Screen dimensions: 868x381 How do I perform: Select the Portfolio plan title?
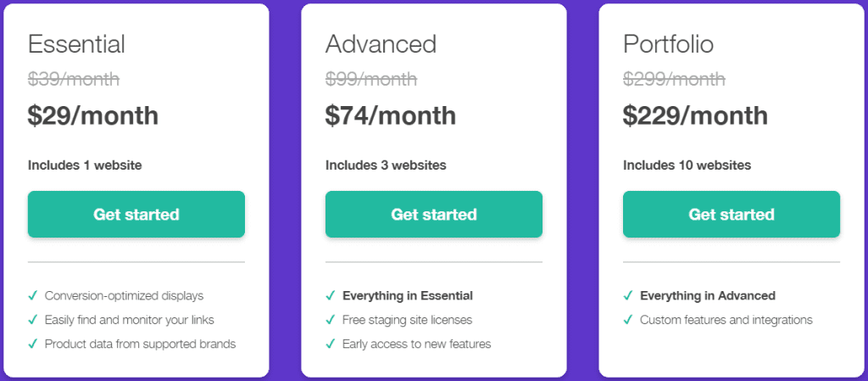click(x=668, y=44)
